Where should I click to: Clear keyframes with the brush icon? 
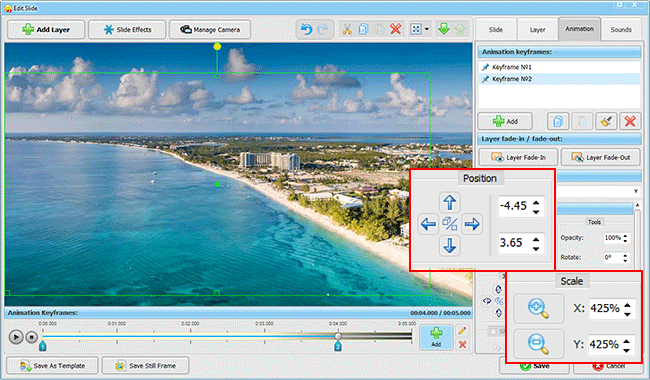tap(606, 121)
